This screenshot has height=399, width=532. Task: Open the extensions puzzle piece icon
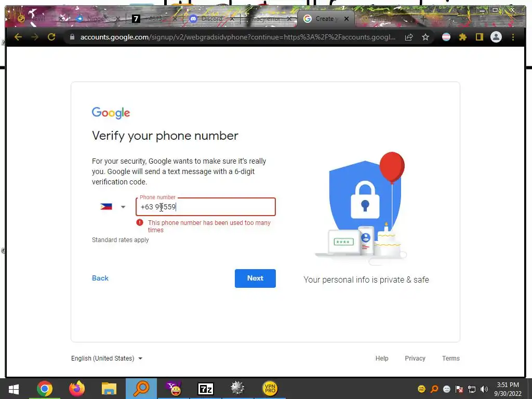tap(463, 37)
